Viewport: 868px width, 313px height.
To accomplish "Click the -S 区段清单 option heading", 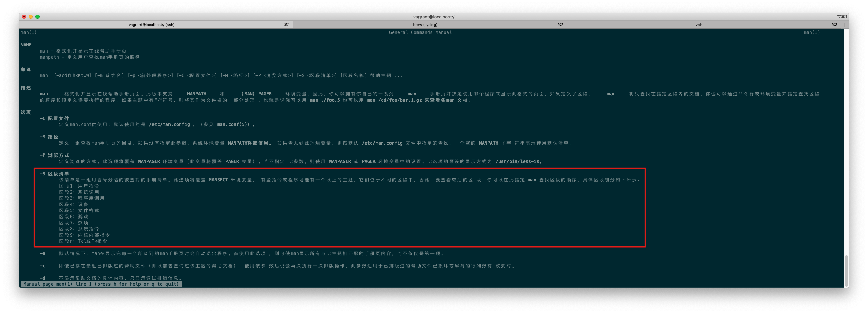I will coord(54,174).
